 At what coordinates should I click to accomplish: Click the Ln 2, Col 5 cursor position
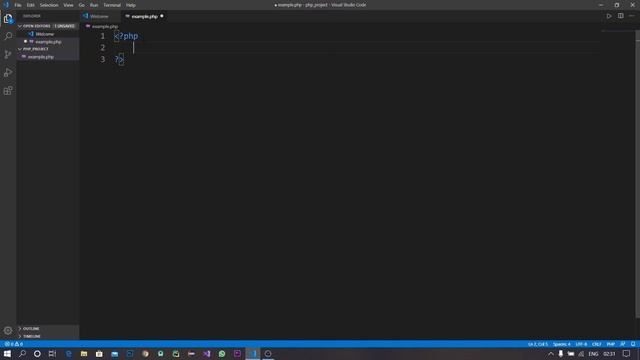click(538, 344)
